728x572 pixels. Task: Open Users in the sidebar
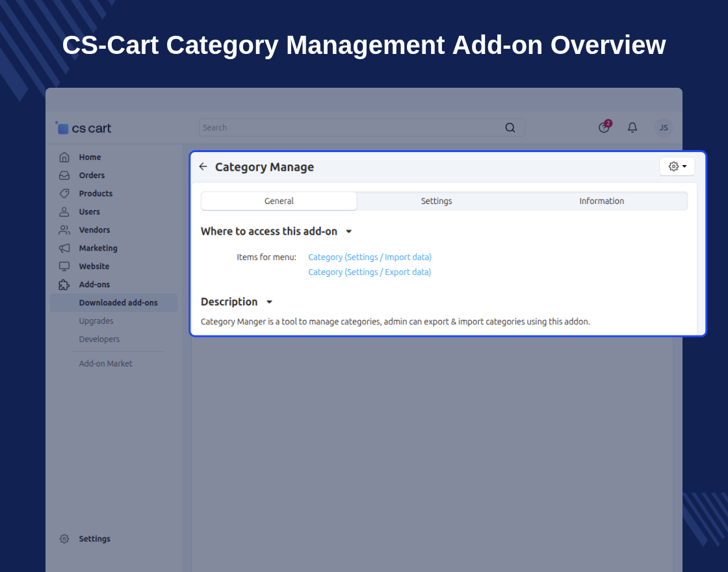[89, 212]
